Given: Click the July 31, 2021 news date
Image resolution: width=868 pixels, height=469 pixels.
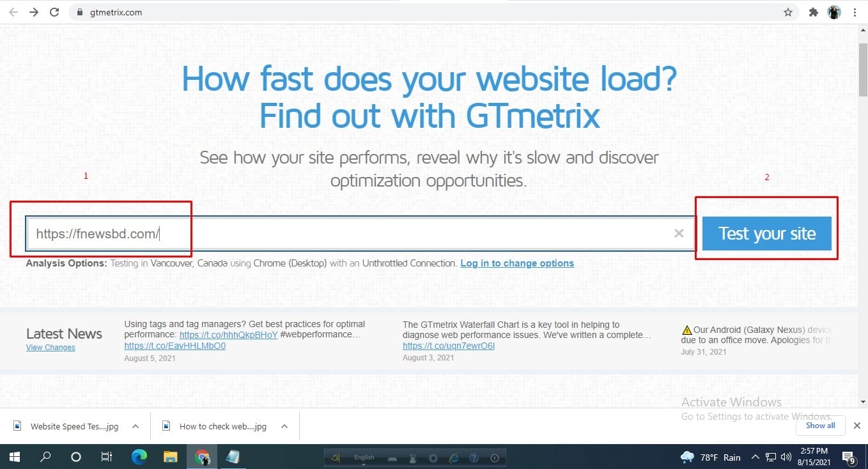Looking at the screenshot, I should 704,351.
